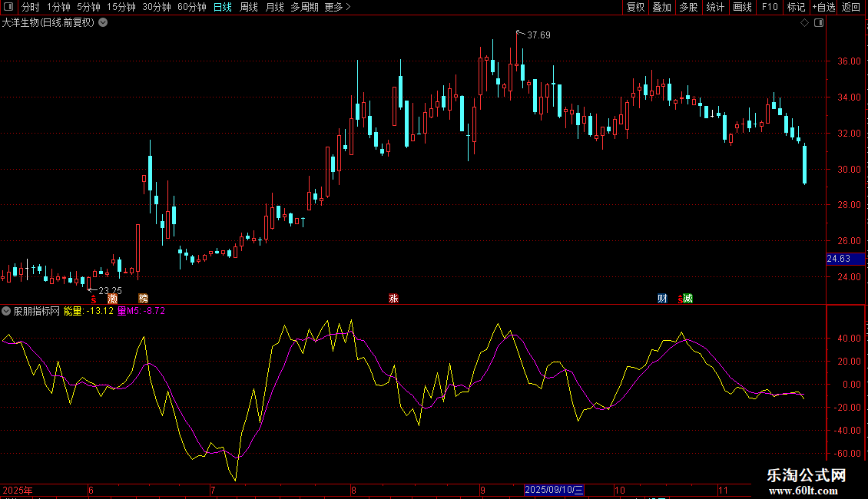Select the 60分钟 period tab
Image resolution: width=868 pixels, height=499 pixels.
(x=192, y=7)
